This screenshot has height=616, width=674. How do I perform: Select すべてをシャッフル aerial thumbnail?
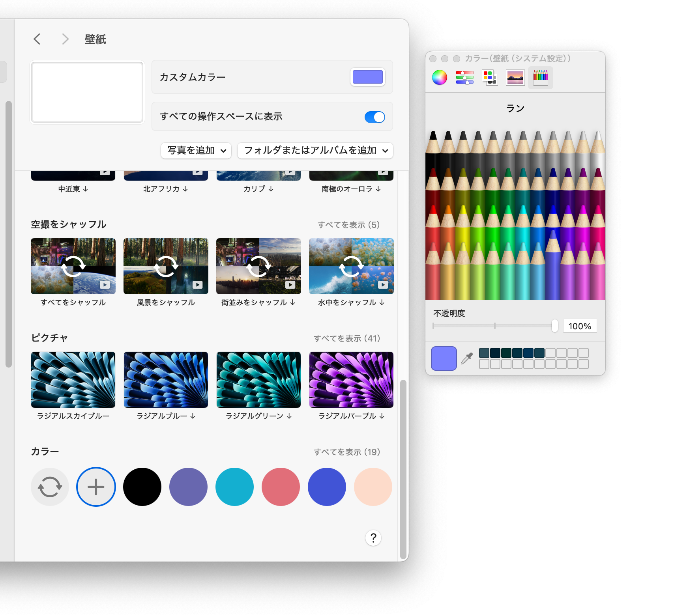coord(73,266)
